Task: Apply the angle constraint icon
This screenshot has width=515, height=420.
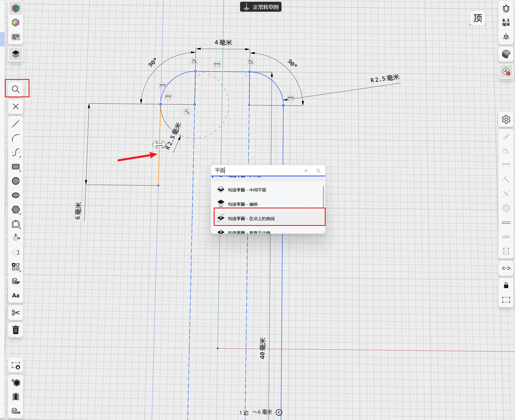Action: (x=506, y=151)
